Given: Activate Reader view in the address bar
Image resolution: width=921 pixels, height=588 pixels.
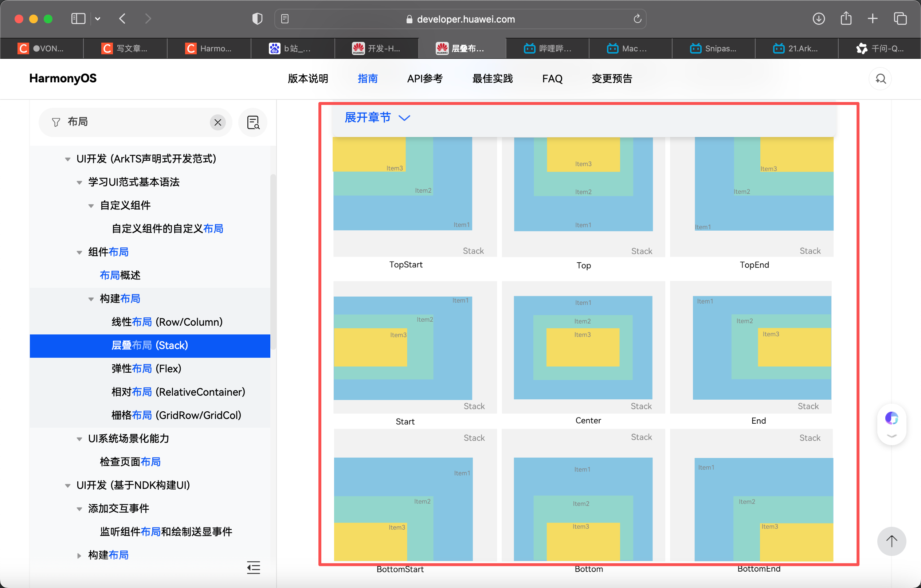Looking at the screenshot, I should (x=285, y=18).
